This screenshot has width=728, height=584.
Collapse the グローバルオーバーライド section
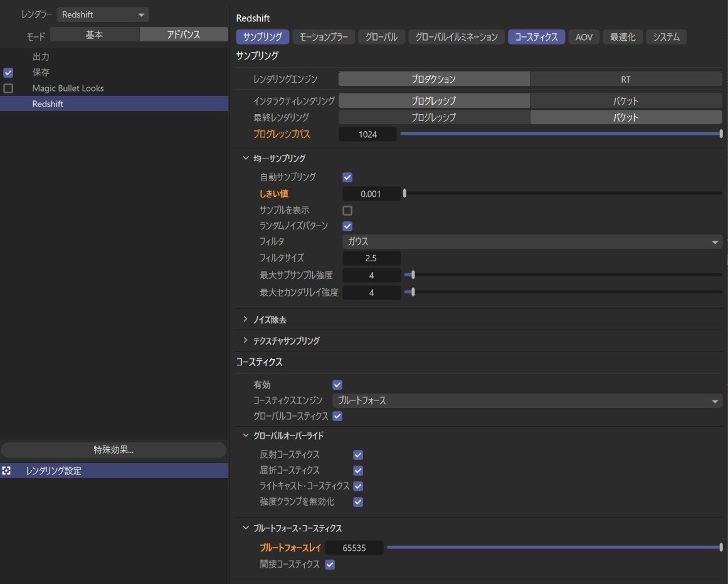[246, 435]
